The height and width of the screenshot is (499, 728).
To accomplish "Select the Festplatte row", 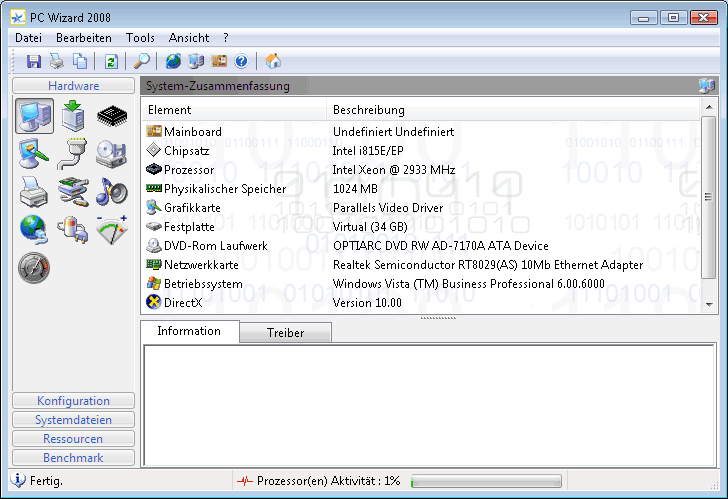I will click(x=421, y=227).
